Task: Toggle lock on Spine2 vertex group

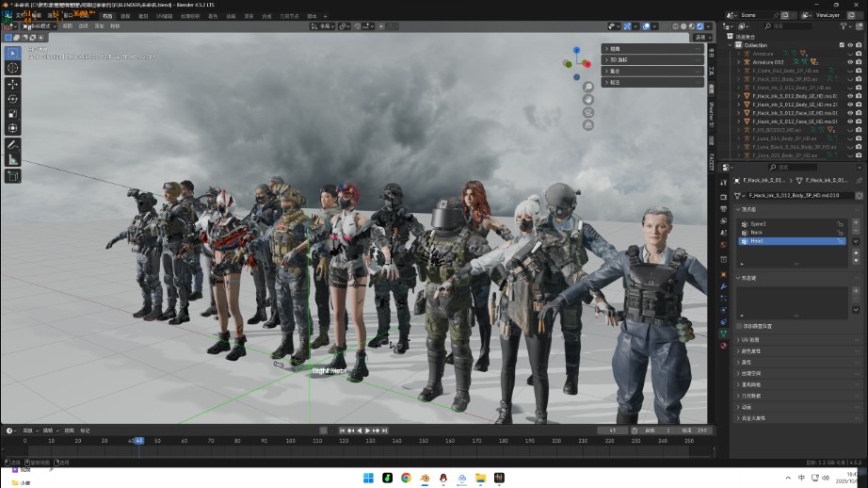Action: (841, 224)
